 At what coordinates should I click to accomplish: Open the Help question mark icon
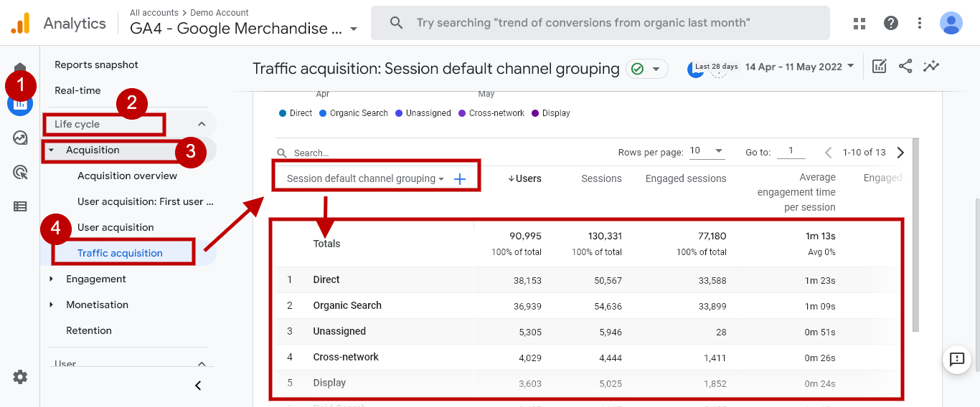coord(891,23)
